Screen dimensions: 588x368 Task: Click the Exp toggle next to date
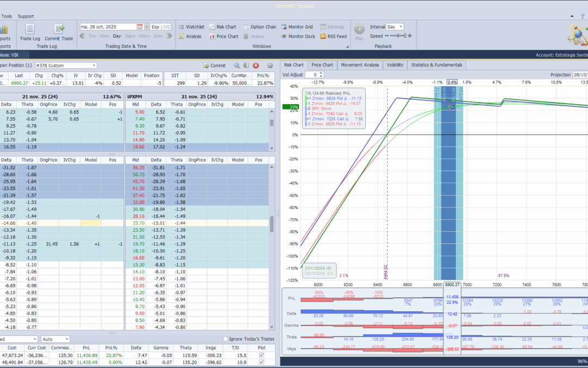coord(155,27)
